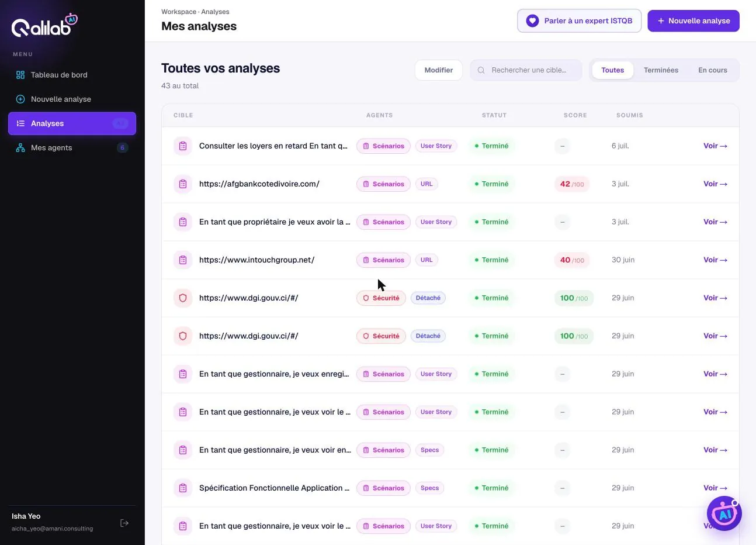Image resolution: width=756 pixels, height=545 pixels.
Task: Click the Consulter les loyers en retard title
Action: (273, 146)
